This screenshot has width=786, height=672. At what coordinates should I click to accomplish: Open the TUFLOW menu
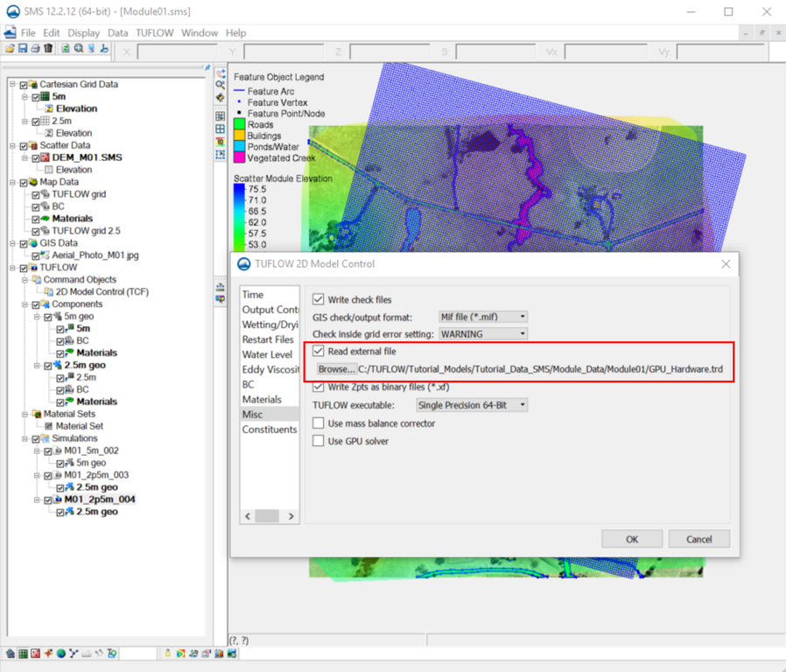point(154,33)
